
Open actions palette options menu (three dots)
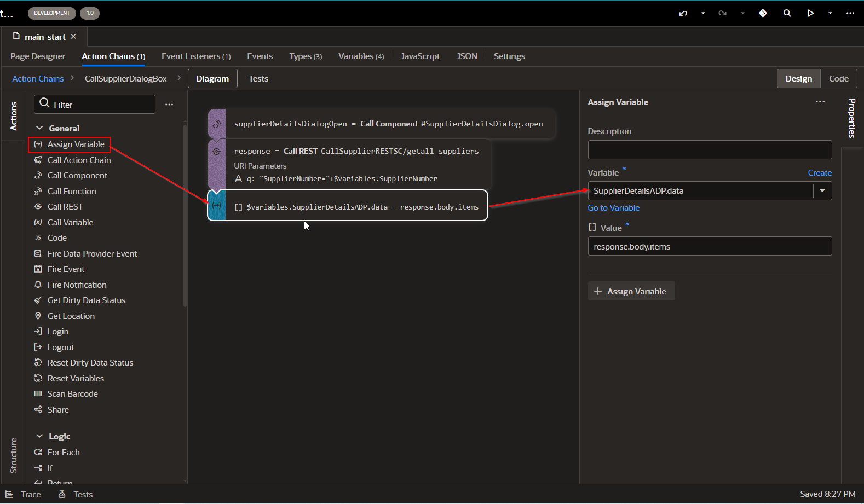(x=169, y=104)
